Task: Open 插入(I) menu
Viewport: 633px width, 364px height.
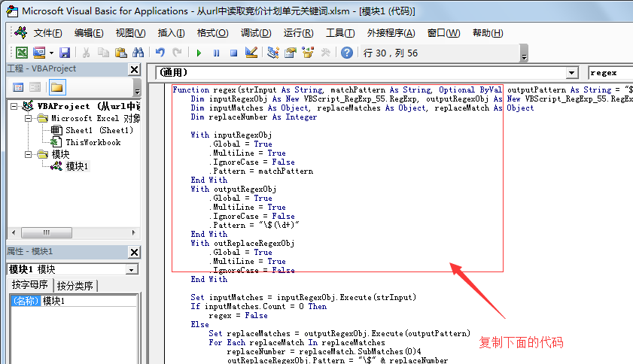Action: 171,33
